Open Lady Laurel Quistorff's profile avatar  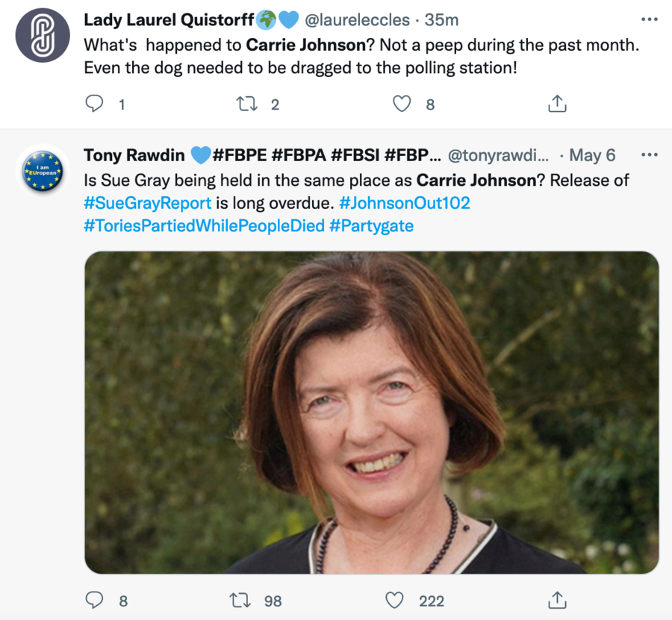point(43,35)
